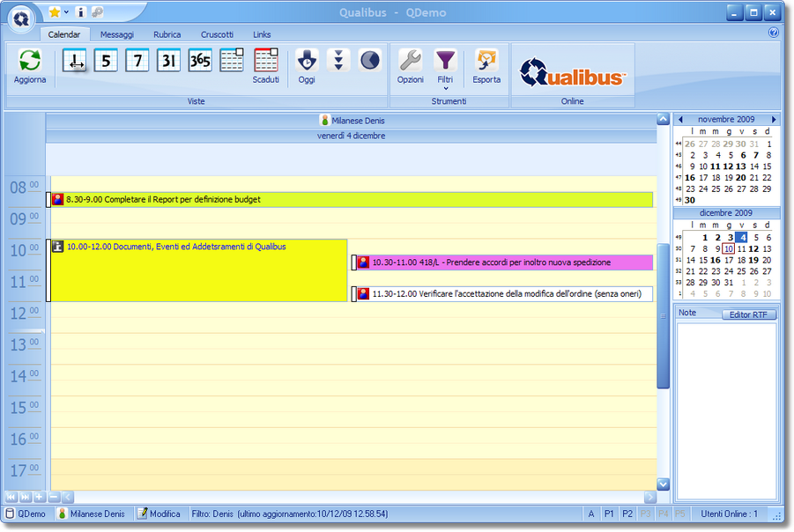Click the Aggiorna refresh icon
This screenshot has width=794, height=532.
click(30, 61)
